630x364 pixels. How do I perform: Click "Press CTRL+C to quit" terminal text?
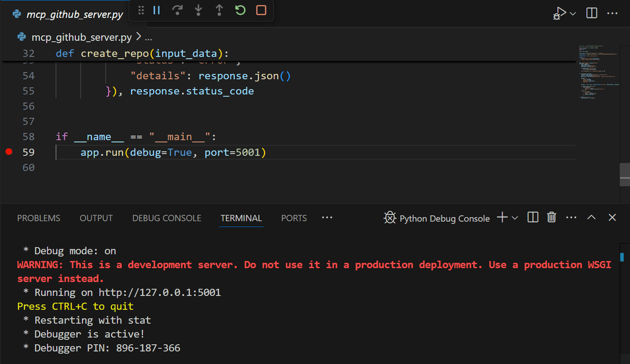coord(76,306)
